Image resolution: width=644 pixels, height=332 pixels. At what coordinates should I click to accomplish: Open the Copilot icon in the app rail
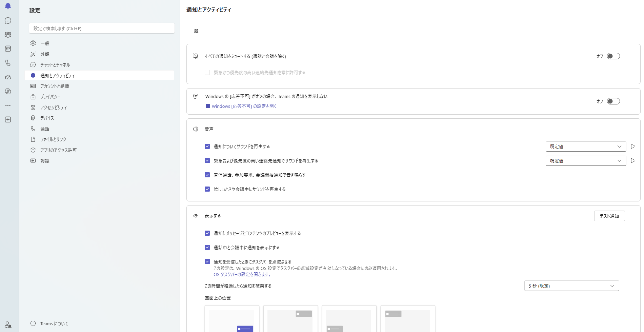(x=8, y=92)
